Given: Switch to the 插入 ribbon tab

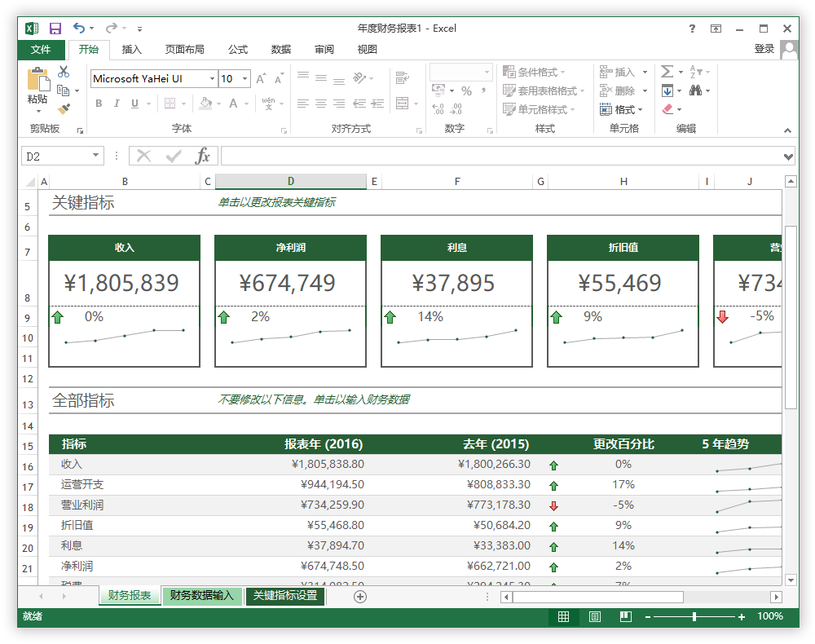Looking at the screenshot, I should (x=131, y=50).
